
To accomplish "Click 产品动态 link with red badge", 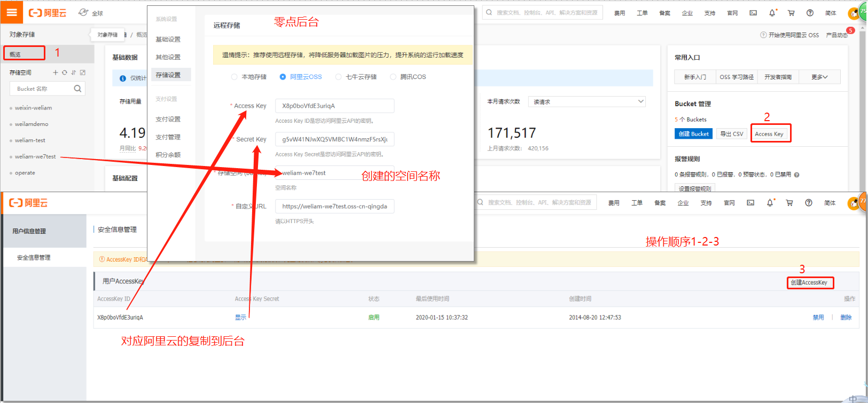I will (x=836, y=35).
